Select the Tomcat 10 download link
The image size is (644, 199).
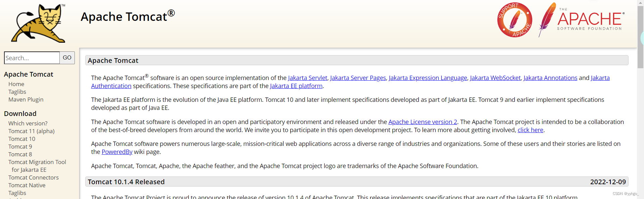coord(22,139)
